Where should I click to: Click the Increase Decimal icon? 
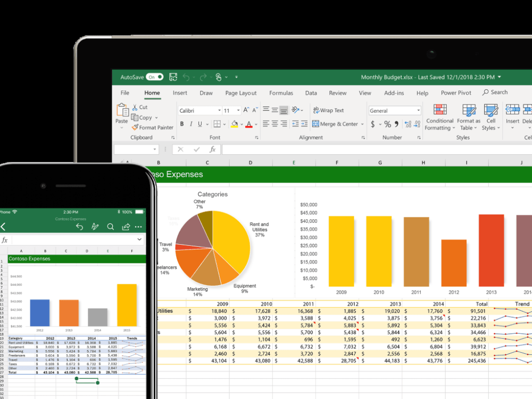click(x=408, y=124)
